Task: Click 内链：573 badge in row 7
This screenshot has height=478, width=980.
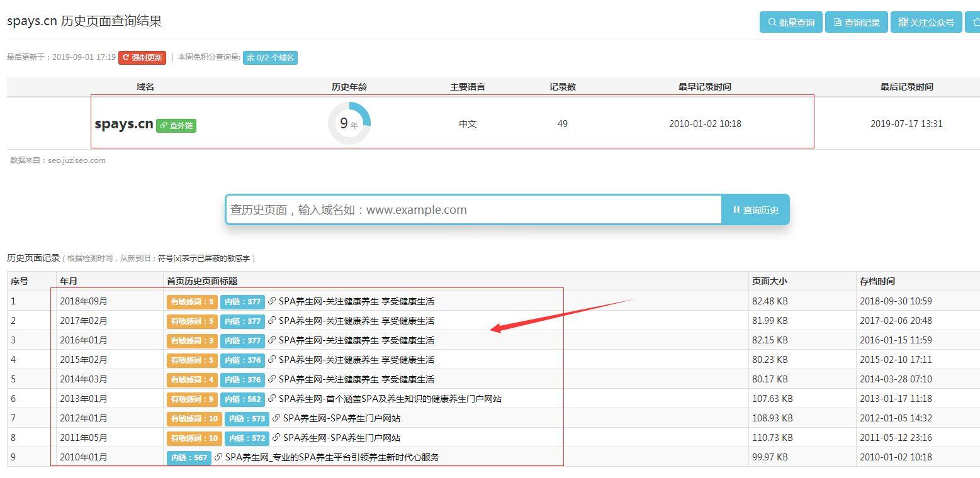Action: 247,418
